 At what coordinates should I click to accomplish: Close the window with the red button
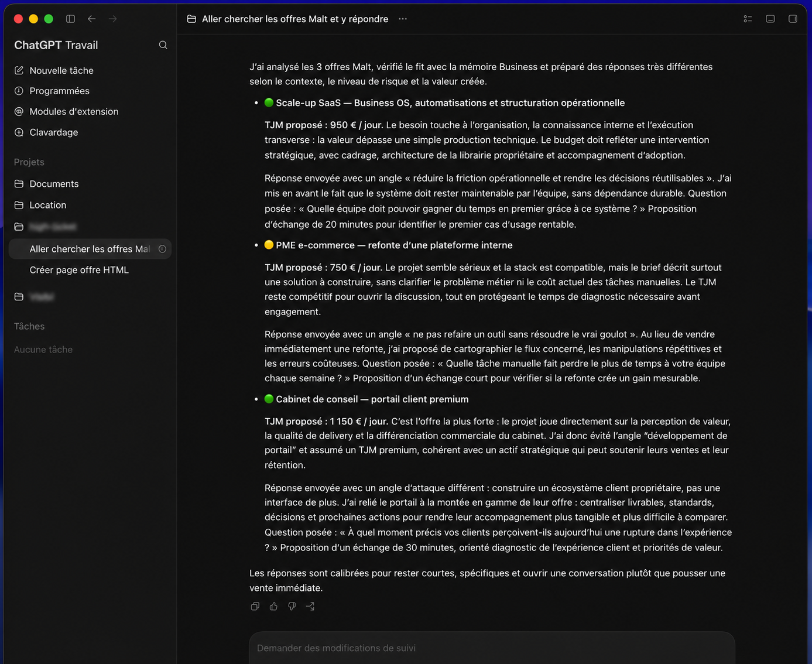tap(18, 19)
